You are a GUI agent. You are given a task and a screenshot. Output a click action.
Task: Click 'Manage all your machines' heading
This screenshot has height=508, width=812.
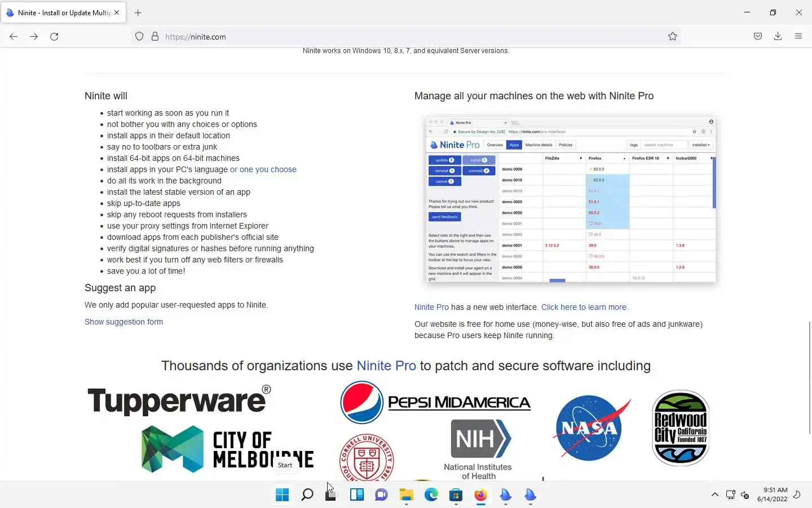tap(534, 96)
